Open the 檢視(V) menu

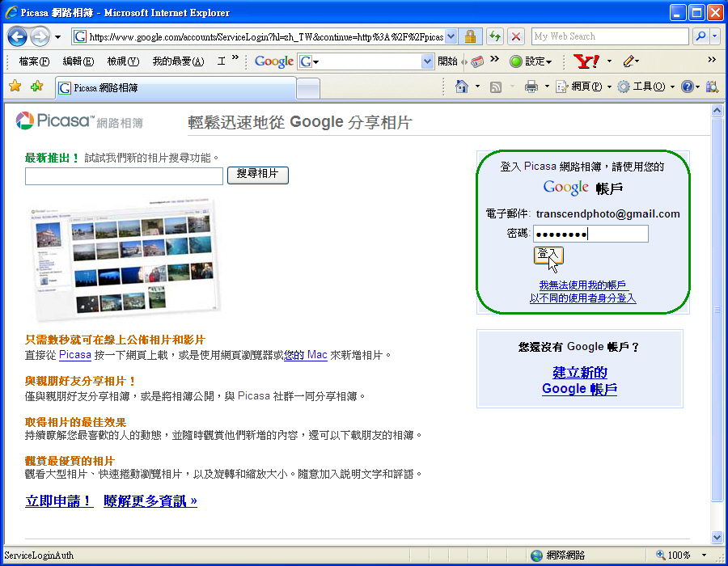123,61
